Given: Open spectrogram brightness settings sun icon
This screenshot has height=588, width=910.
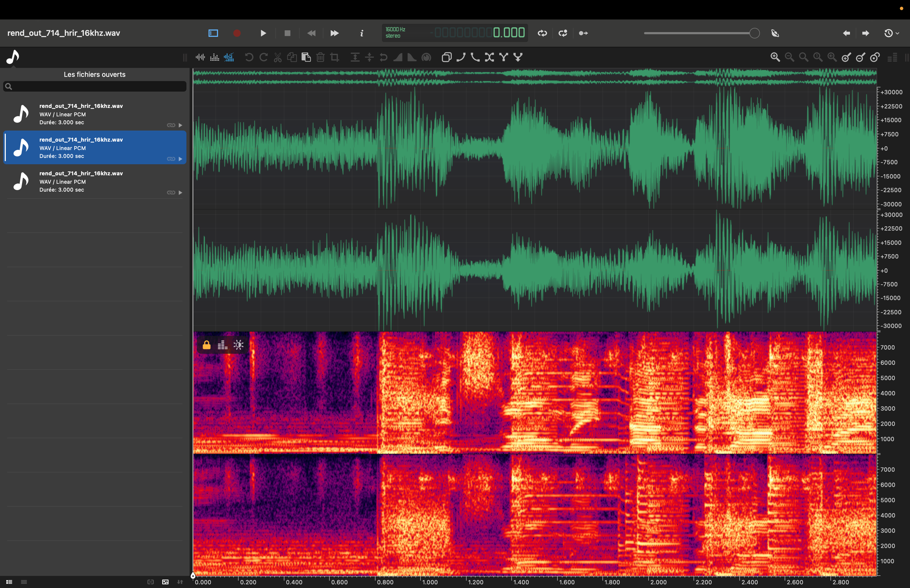Looking at the screenshot, I should (x=239, y=345).
